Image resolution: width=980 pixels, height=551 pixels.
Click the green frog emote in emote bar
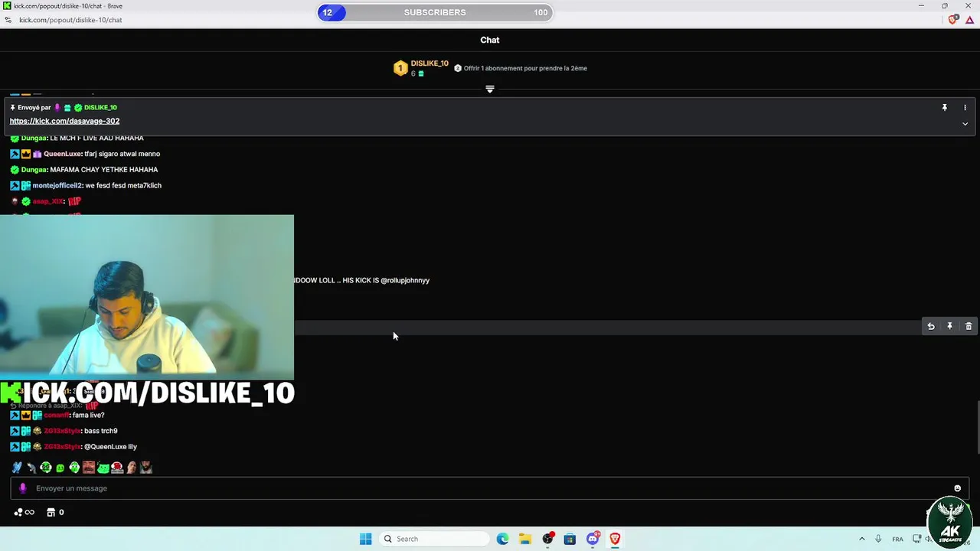[103, 468]
